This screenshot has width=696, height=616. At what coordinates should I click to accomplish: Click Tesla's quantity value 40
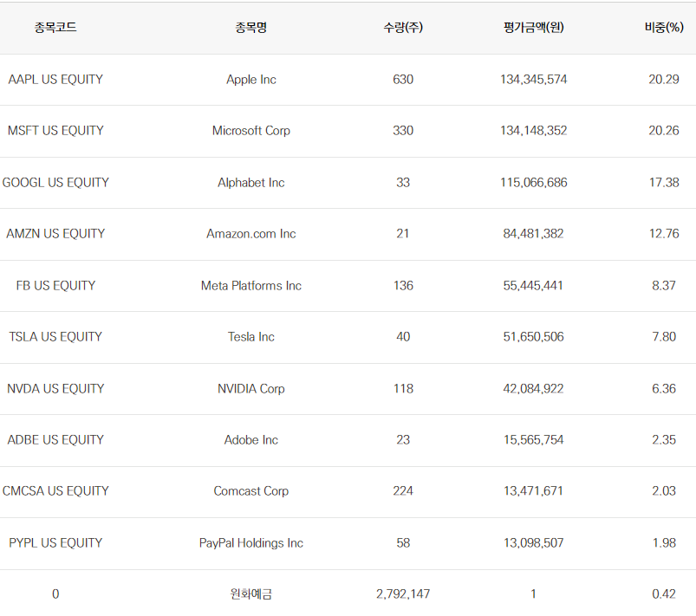pyautogui.click(x=403, y=336)
